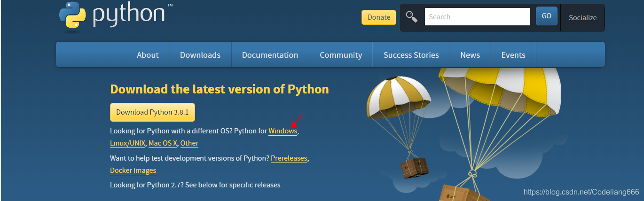The image size is (644, 201).
Task: Open the News menu item
Action: pos(470,55)
